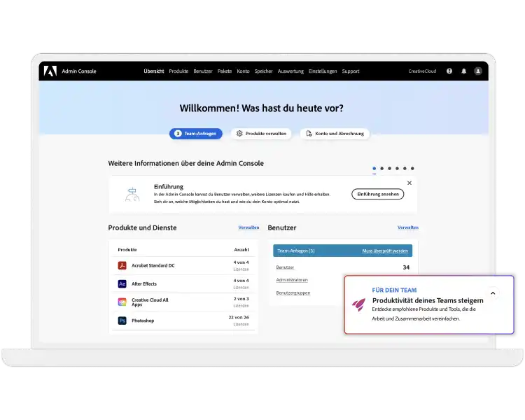Click the Konto und Abrechnung button

[x=335, y=133]
